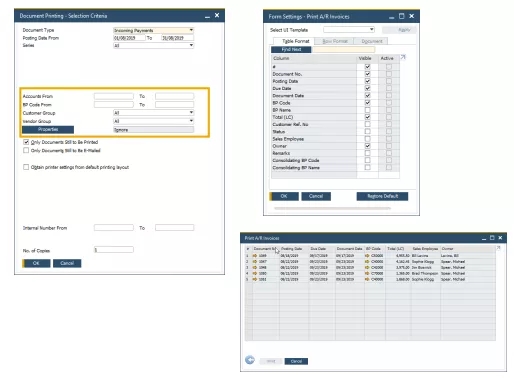Click the No. of Copies field

(114, 250)
